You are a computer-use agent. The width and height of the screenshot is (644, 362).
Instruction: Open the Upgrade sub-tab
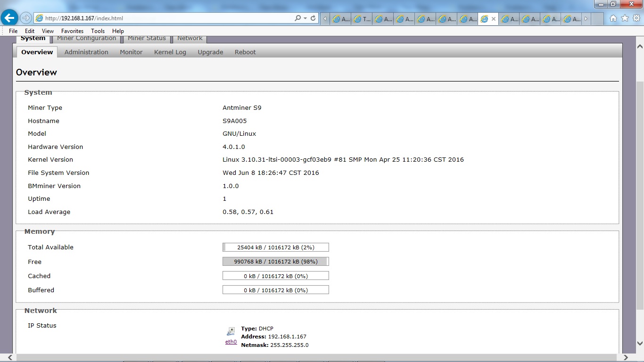click(x=210, y=52)
